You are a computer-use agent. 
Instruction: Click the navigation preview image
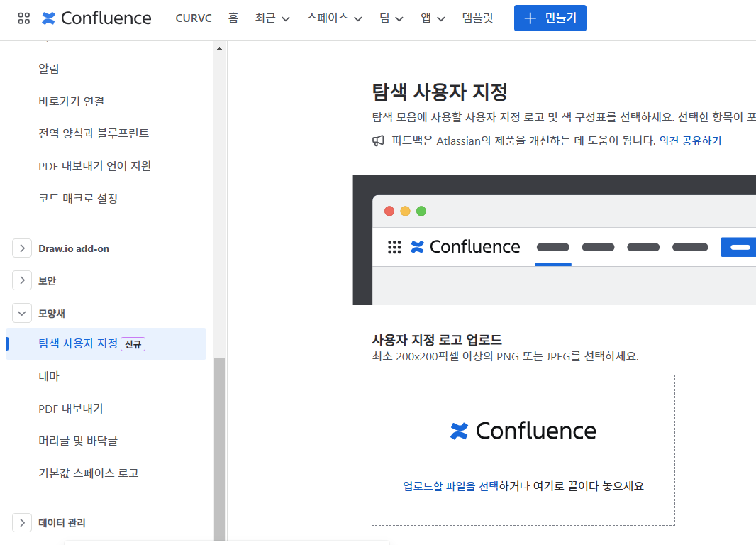pos(555,240)
